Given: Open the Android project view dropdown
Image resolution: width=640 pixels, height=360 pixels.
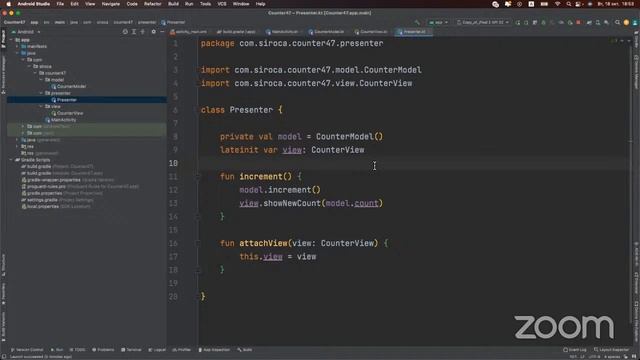Looking at the screenshot, I should (26, 32).
